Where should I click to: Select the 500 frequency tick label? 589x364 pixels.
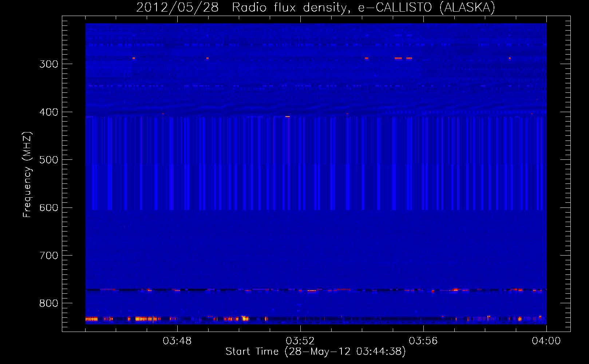pos(49,160)
